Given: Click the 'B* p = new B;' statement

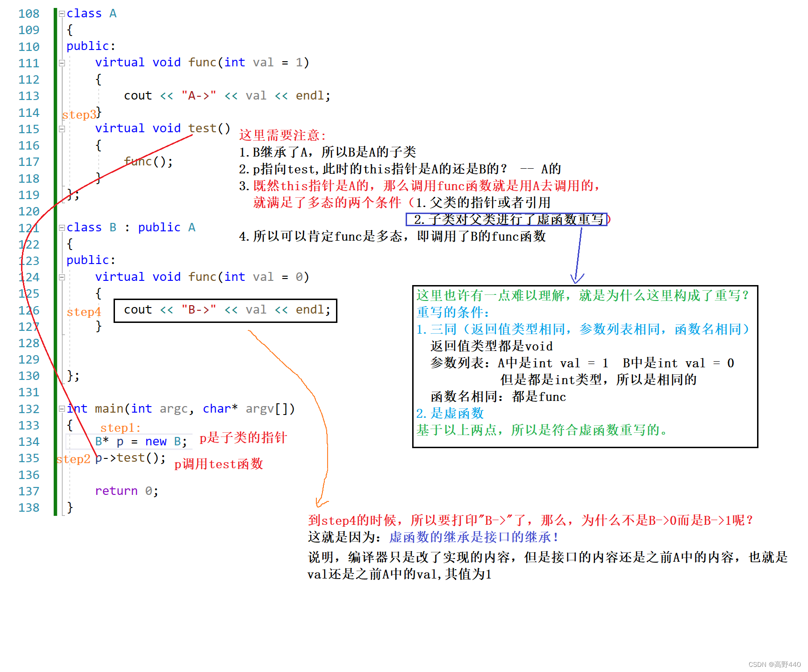Looking at the screenshot, I should pyautogui.click(x=141, y=442).
